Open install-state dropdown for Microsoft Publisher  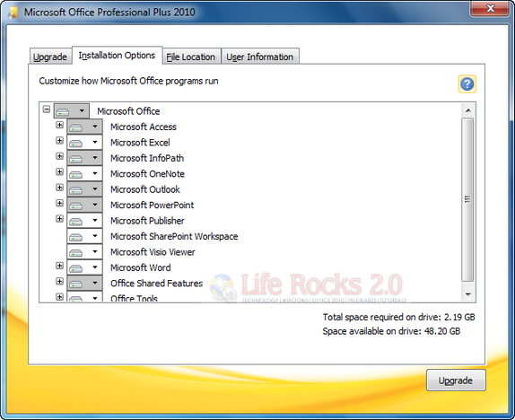[84, 221]
